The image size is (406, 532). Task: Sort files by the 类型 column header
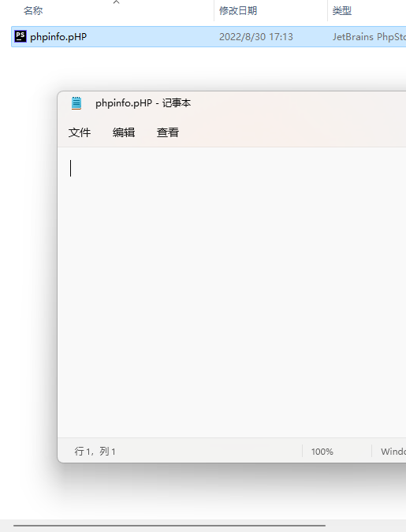point(342,11)
